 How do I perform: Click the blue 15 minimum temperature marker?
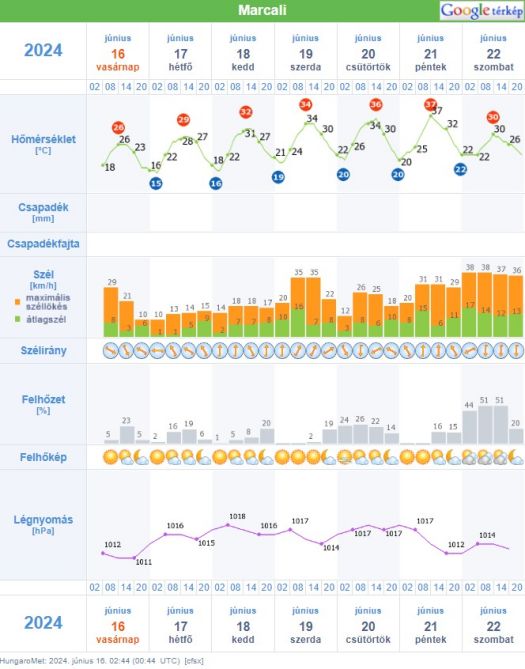[x=156, y=183]
